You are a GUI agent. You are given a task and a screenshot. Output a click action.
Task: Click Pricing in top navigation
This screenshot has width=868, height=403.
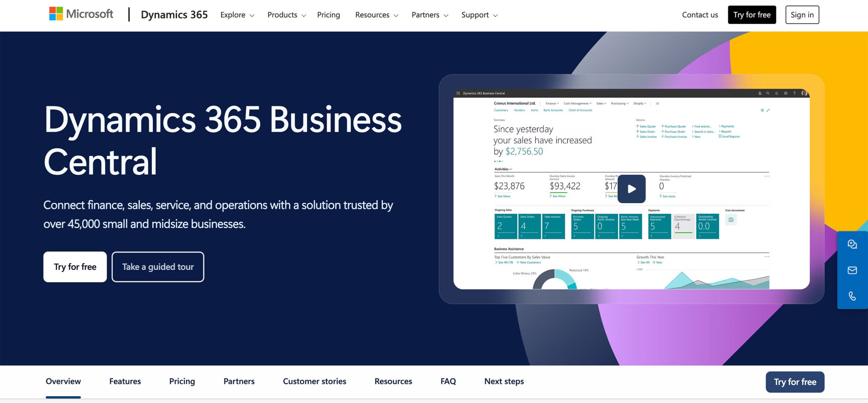[328, 15]
